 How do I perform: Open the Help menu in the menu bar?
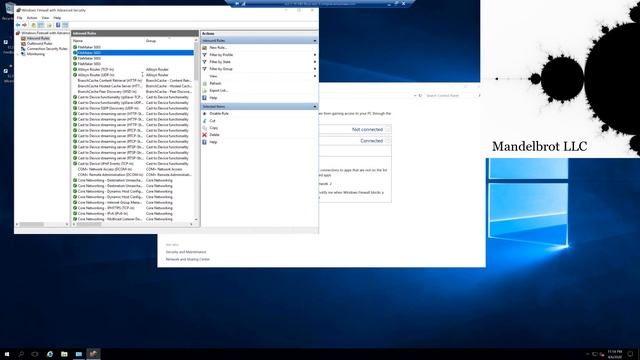click(x=57, y=18)
